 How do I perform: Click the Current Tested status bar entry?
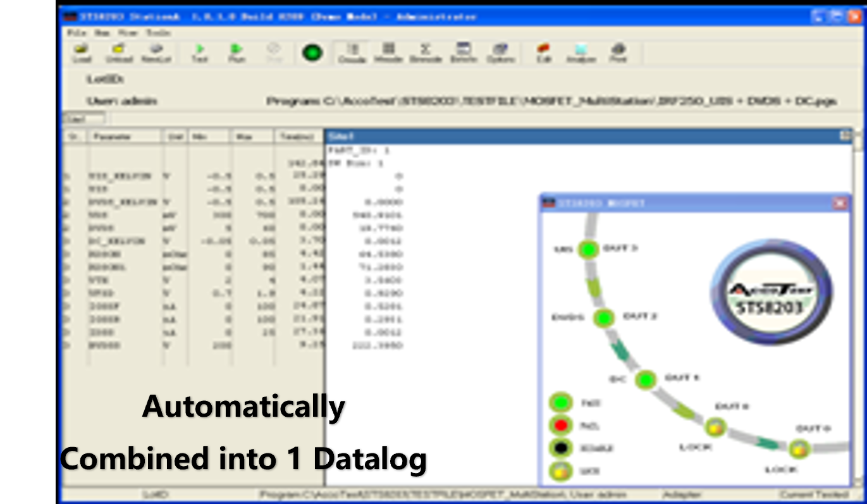tap(813, 495)
